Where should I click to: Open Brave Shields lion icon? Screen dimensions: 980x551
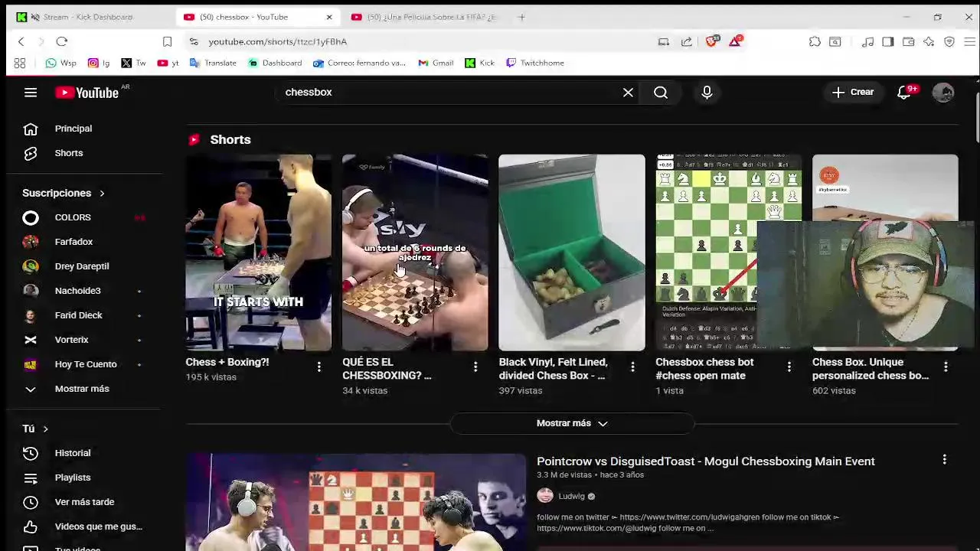(711, 41)
